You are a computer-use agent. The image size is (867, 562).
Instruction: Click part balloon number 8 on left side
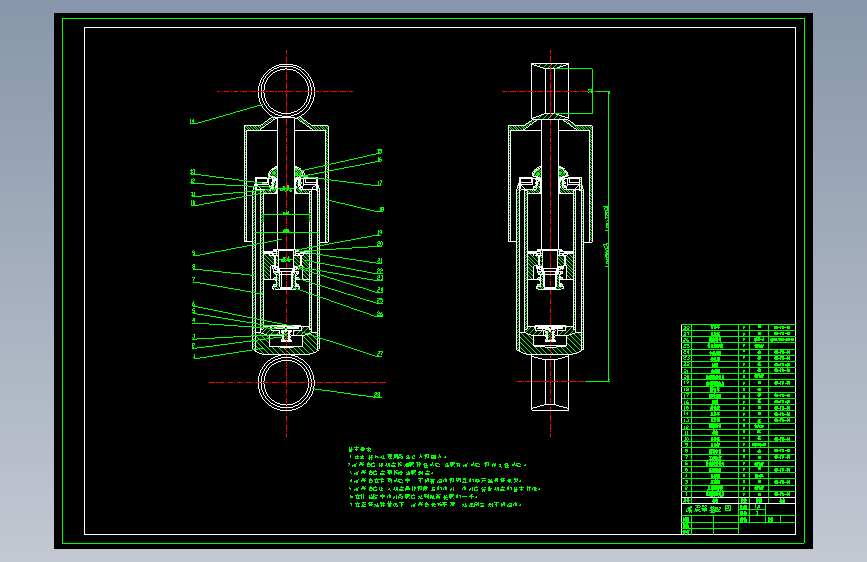pyautogui.click(x=194, y=267)
